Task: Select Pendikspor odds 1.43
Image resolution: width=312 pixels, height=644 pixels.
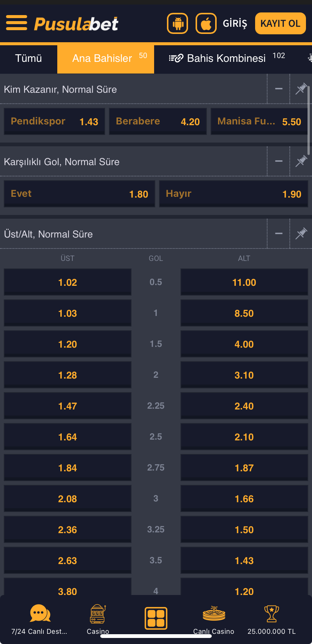Action: [54, 121]
